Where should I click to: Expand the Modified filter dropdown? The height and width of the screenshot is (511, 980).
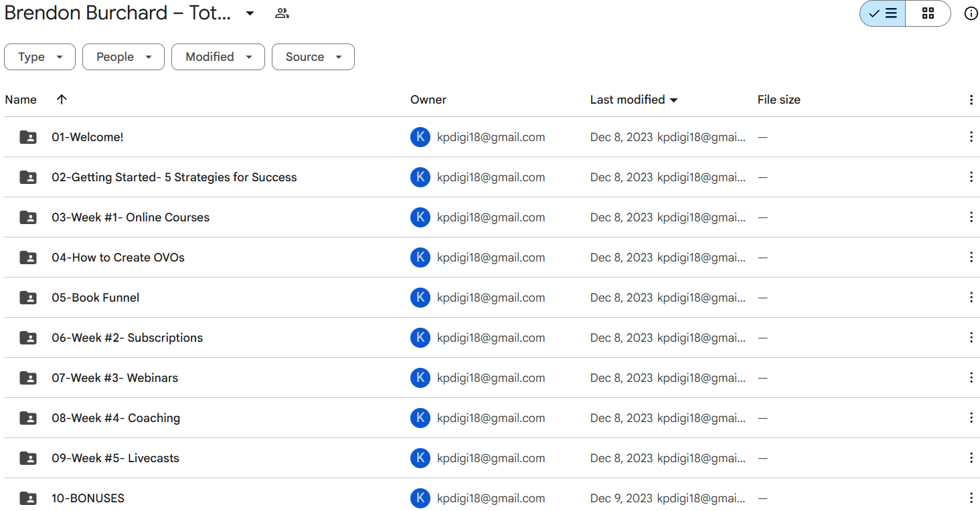pyautogui.click(x=218, y=57)
